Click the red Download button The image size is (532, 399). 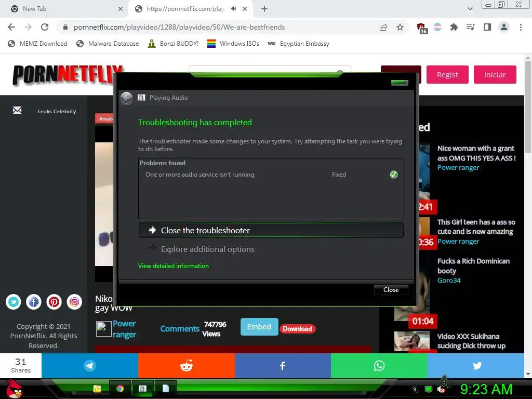[x=297, y=329]
